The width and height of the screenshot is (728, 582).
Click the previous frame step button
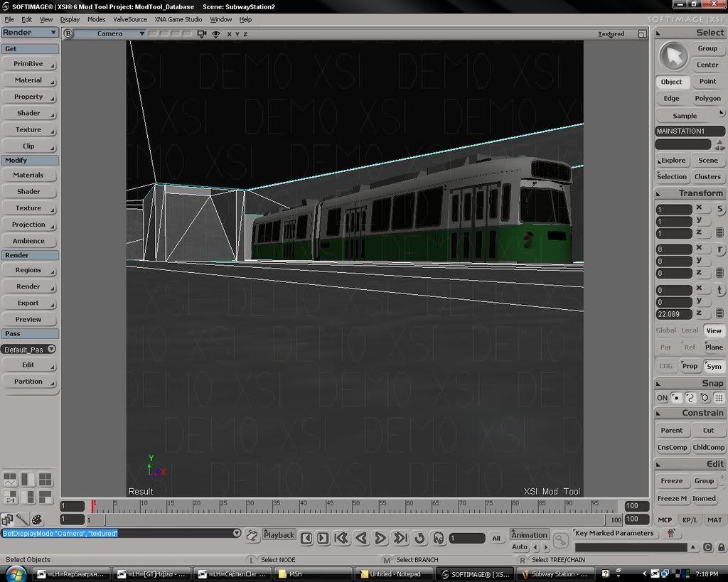(306, 539)
